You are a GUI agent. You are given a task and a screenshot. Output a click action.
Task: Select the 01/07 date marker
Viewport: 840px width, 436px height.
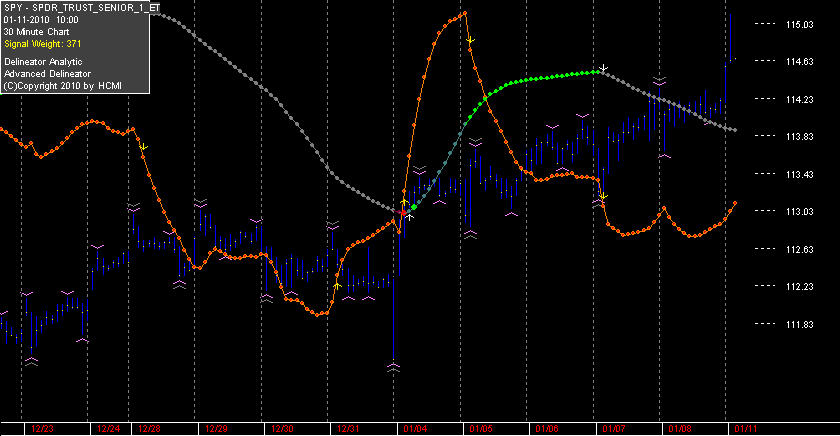click(x=613, y=429)
